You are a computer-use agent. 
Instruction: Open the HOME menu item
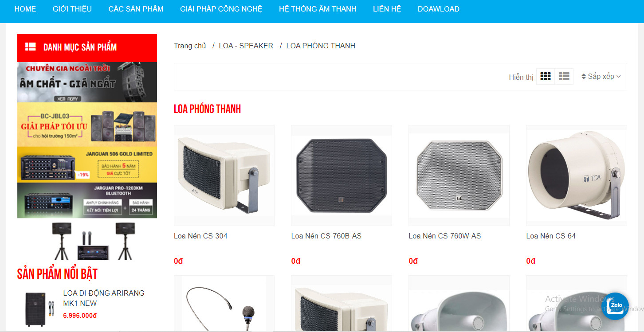[x=25, y=9]
